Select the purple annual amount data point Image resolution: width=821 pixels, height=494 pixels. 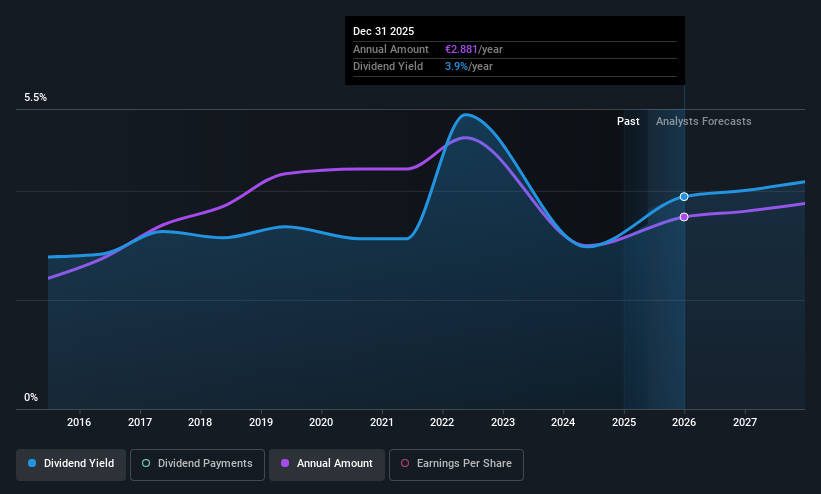(x=684, y=217)
